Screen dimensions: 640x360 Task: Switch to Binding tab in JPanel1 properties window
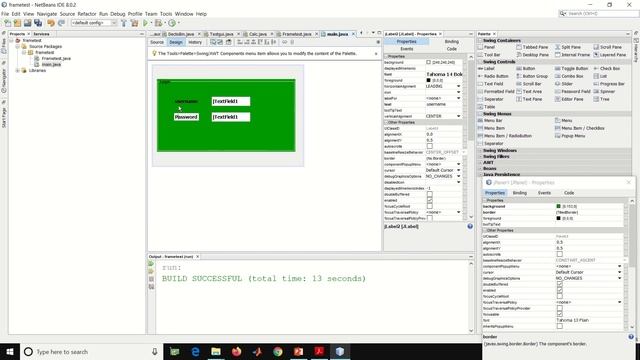(520, 193)
